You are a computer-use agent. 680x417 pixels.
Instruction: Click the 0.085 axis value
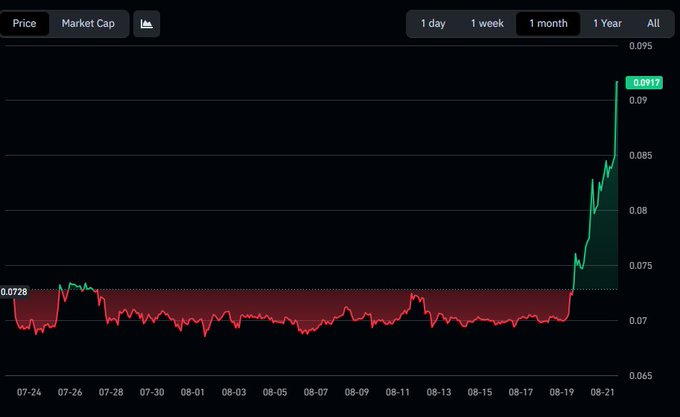641,155
